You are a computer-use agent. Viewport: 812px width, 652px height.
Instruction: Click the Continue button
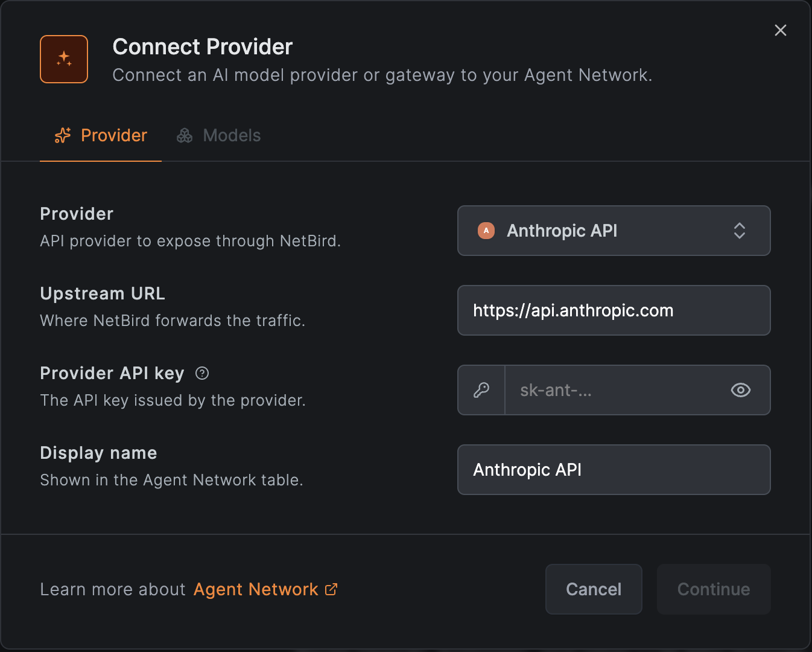[714, 589]
